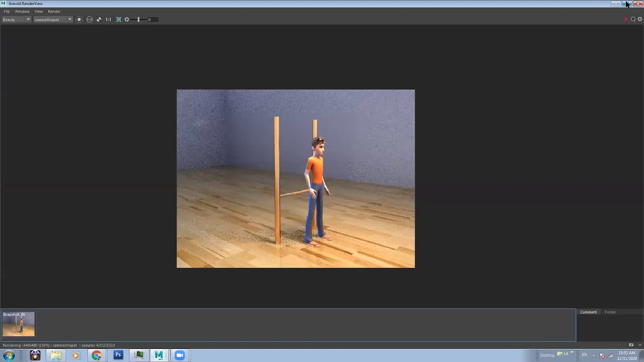Viewport: 644px width, 362px height.
Task: Collapse the snapshots panel chevron
Action: (x=639, y=345)
